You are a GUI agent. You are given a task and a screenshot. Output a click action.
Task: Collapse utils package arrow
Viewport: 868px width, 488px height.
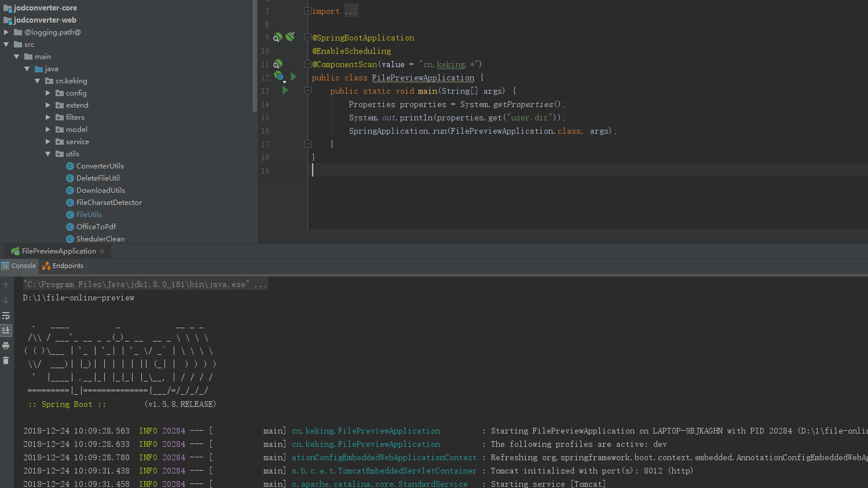48,154
